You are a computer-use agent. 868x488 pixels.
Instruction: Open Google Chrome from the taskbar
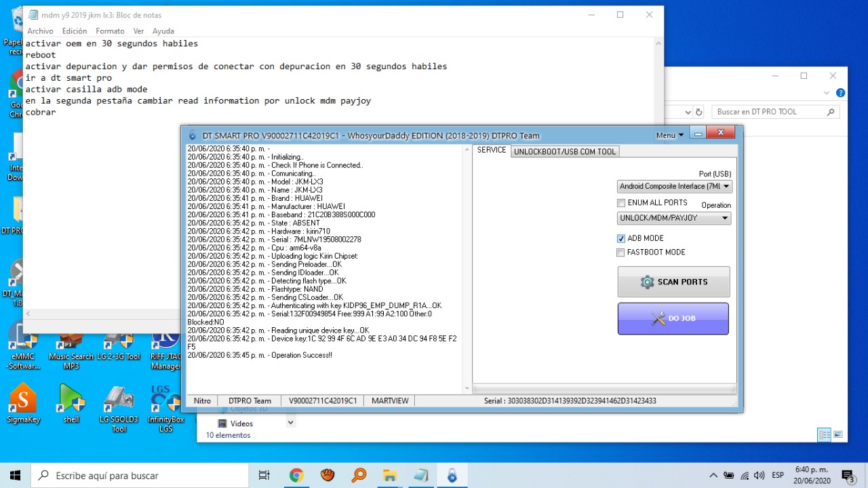click(296, 475)
